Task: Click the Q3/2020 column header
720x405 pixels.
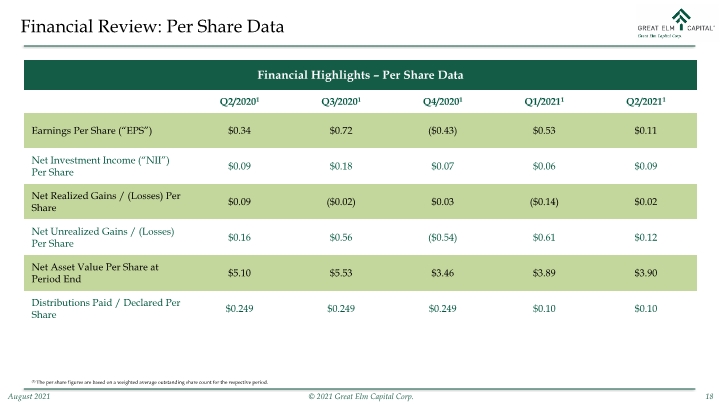Action: click(x=341, y=101)
